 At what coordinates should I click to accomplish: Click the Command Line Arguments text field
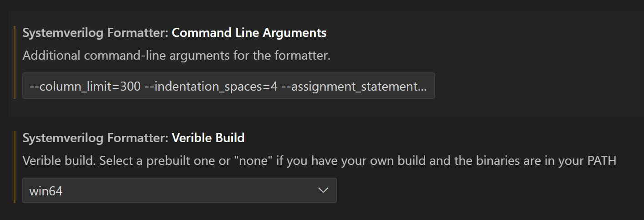(228, 86)
